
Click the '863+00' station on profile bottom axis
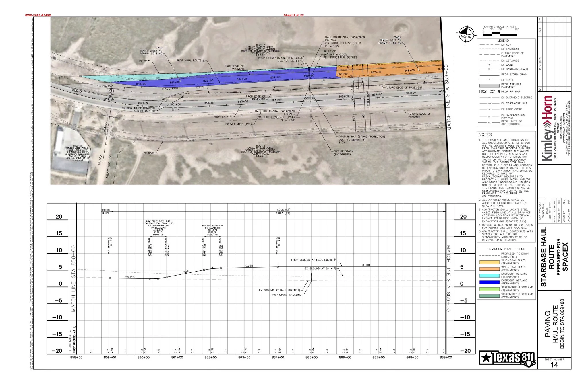point(244,358)
